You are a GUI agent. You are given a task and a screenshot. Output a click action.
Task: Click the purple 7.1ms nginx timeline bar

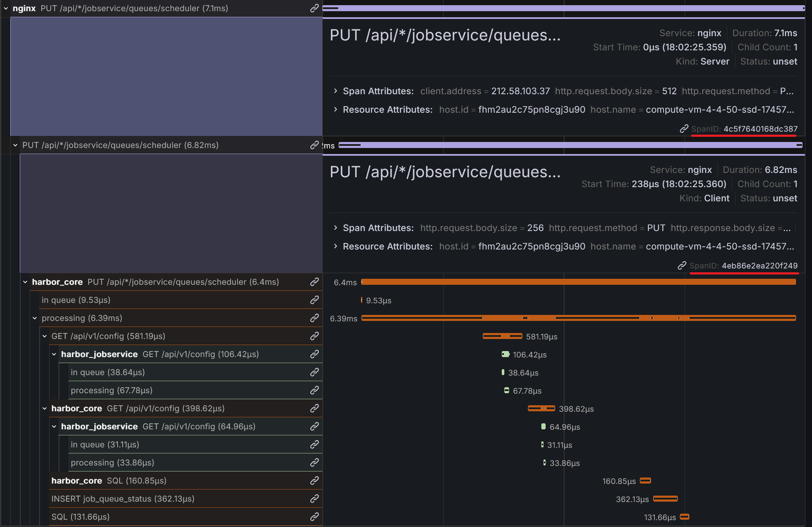pyautogui.click(x=564, y=8)
